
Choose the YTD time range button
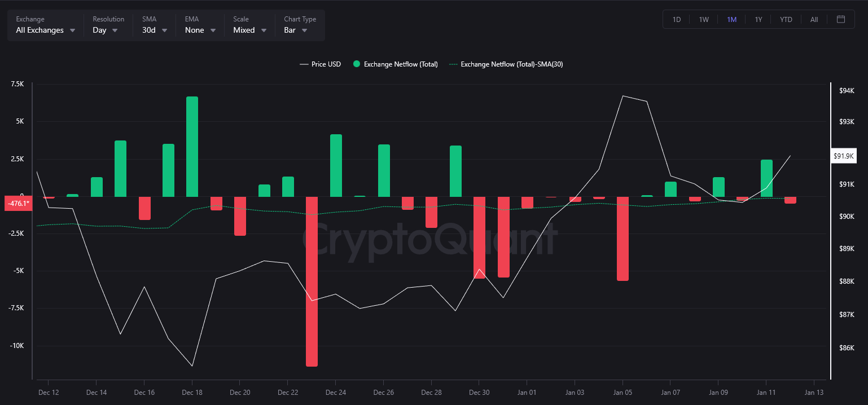pyautogui.click(x=786, y=19)
